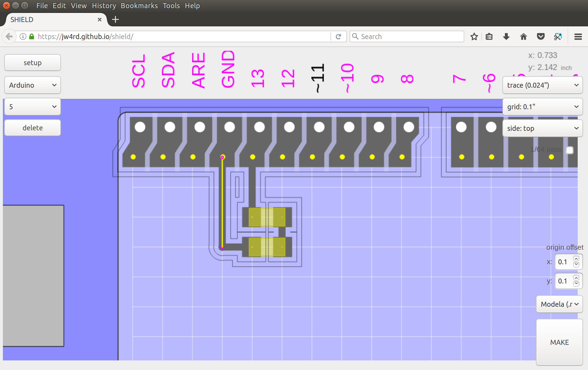Show bookmarks list icon
Viewport: 588px width, 370px height.
click(x=489, y=37)
